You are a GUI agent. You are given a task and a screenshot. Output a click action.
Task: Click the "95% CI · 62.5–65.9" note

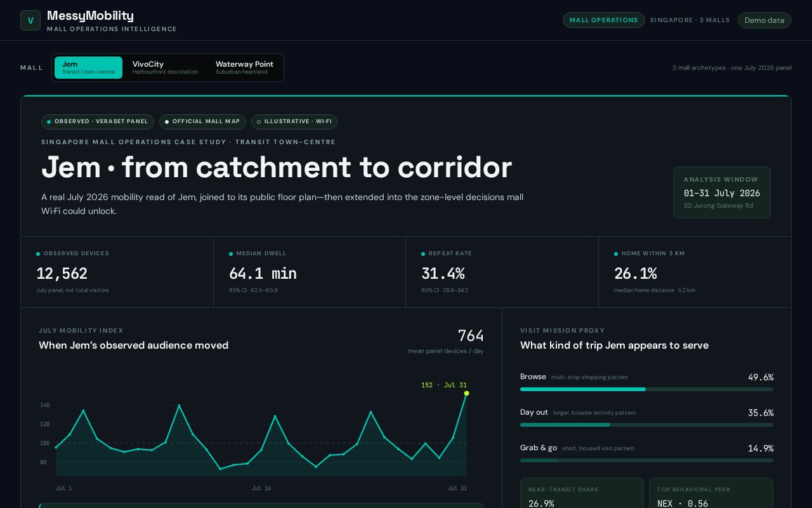click(253, 290)
